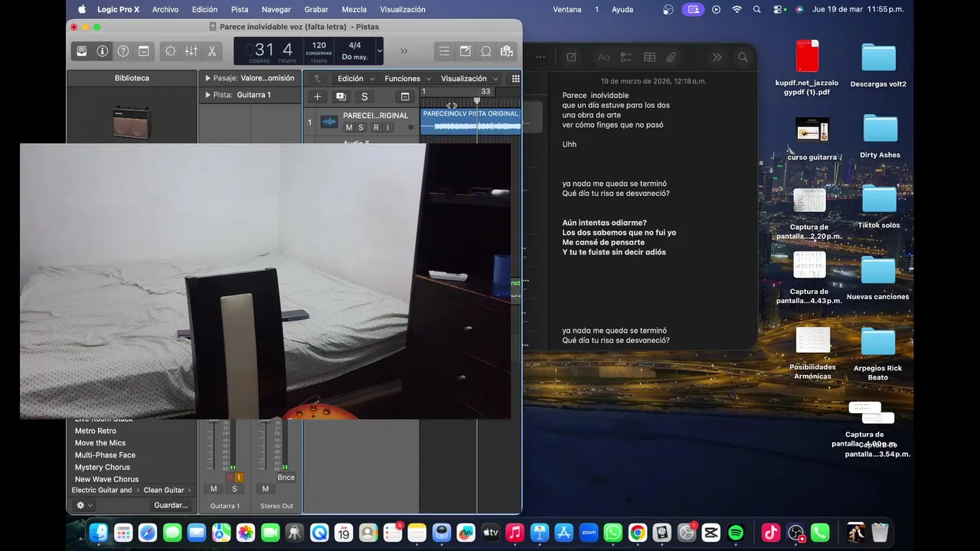This screenshot has height=551, width=980.
Task: Open List Editors icon
Action: pyautogui.click(x=444, y=51)
